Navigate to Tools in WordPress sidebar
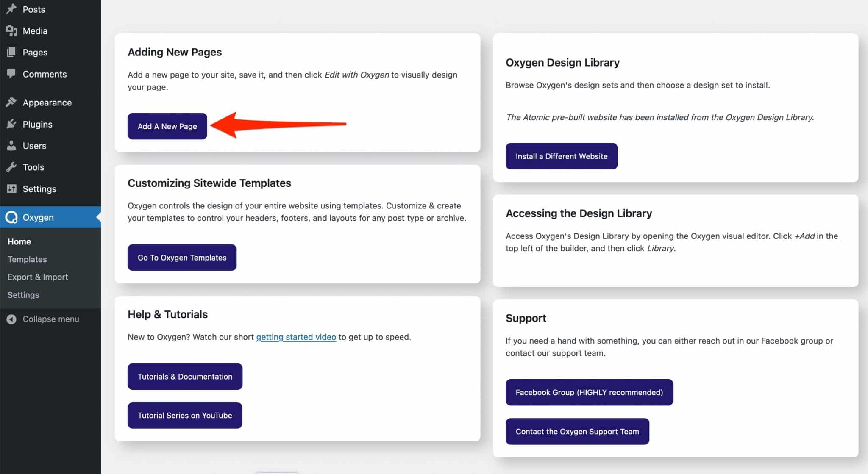Image resolution: width=868 pixels, height=474 pixels. 33,167
